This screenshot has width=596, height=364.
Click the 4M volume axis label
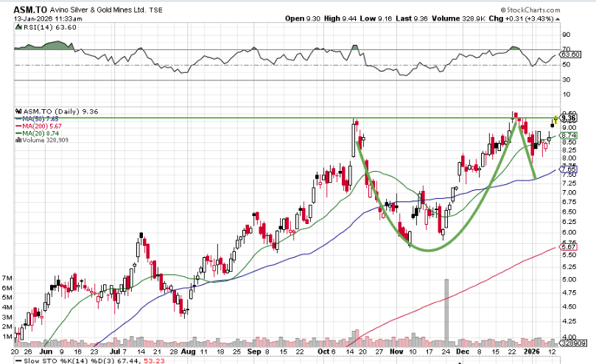click(x=7, y=307)
